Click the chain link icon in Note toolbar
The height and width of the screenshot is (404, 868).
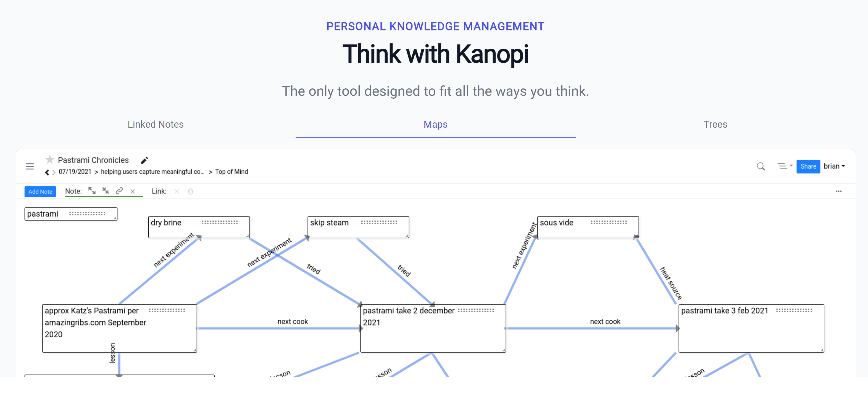point(119,191)
